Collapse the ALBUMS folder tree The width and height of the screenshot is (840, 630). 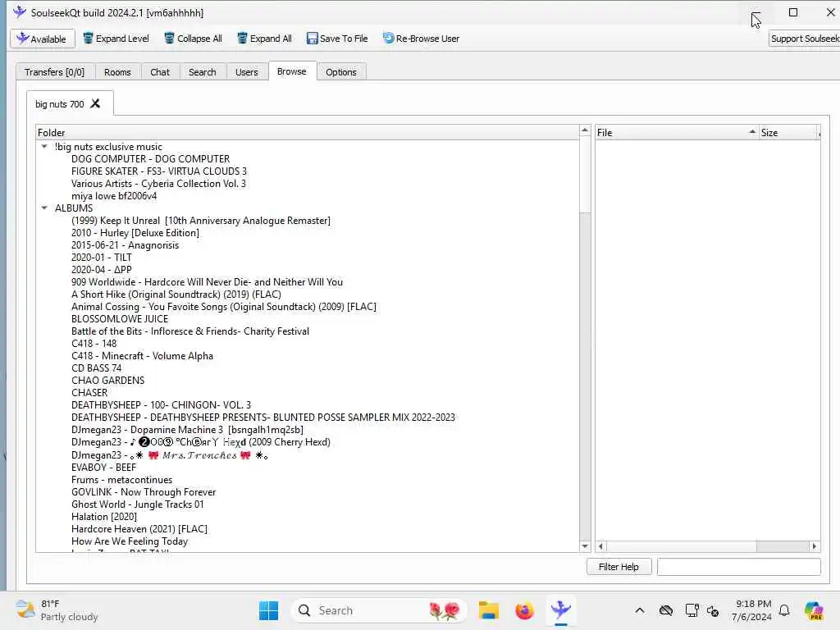44,208
